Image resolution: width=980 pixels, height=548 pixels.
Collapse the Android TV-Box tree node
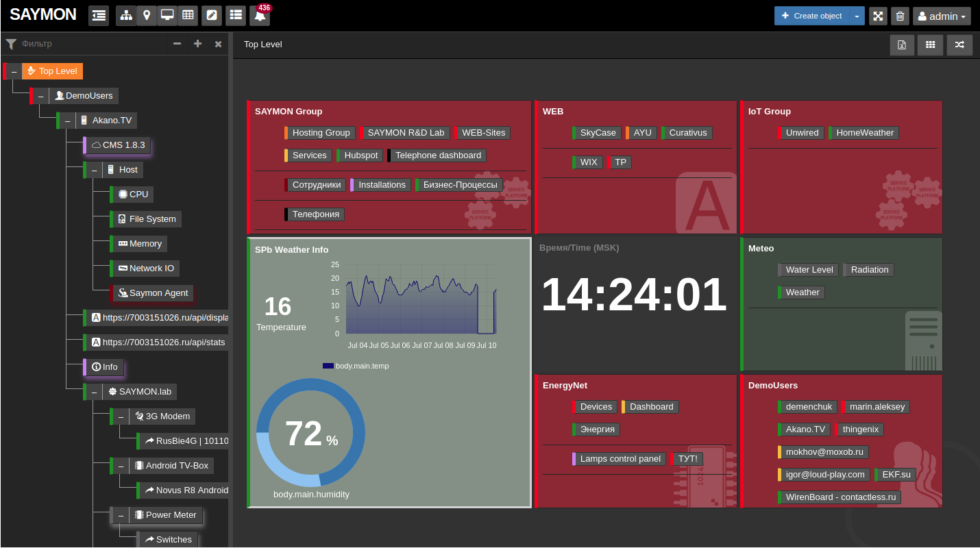coord(121,466)
